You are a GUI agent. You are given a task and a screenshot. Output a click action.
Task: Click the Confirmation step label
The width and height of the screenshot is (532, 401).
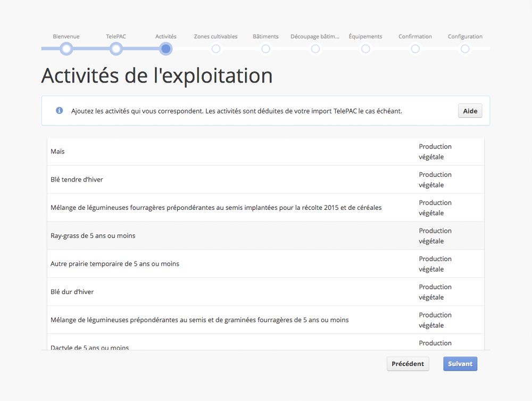415,36
